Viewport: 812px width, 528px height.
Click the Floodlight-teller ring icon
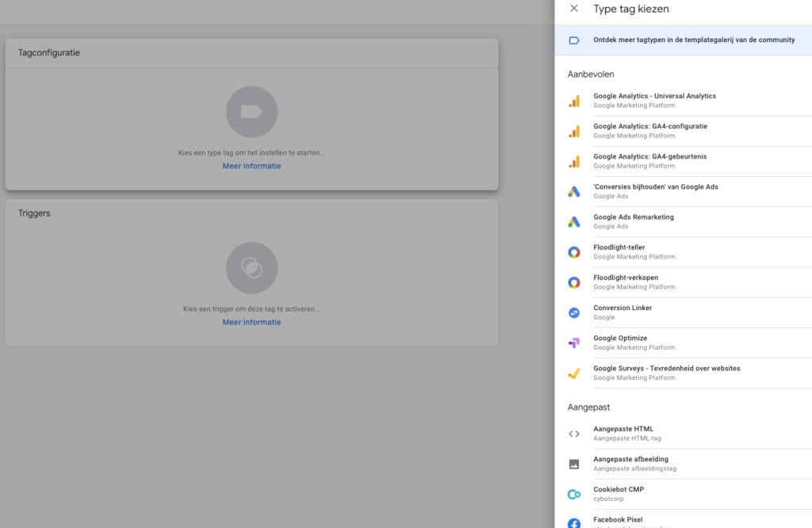click(x=574, y=252)
